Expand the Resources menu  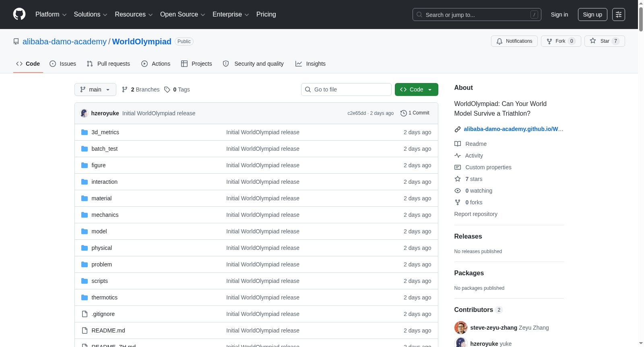pyautogui.click(x=134, y=15)
